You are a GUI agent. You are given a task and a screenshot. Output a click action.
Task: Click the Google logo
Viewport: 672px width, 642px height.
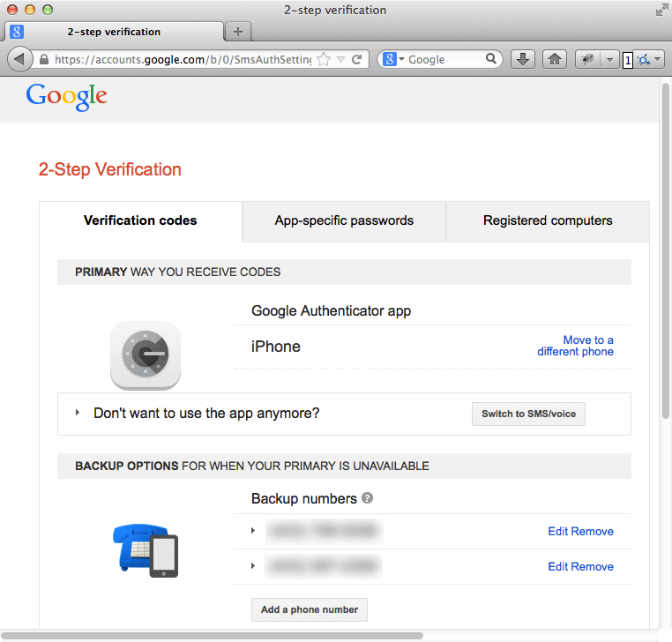point(66,95)
